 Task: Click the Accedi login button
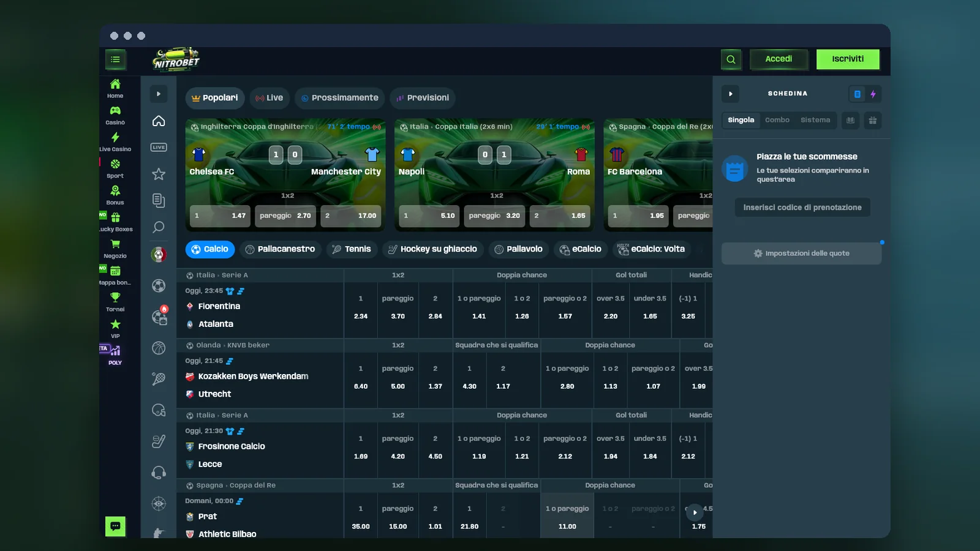(778, 59)
